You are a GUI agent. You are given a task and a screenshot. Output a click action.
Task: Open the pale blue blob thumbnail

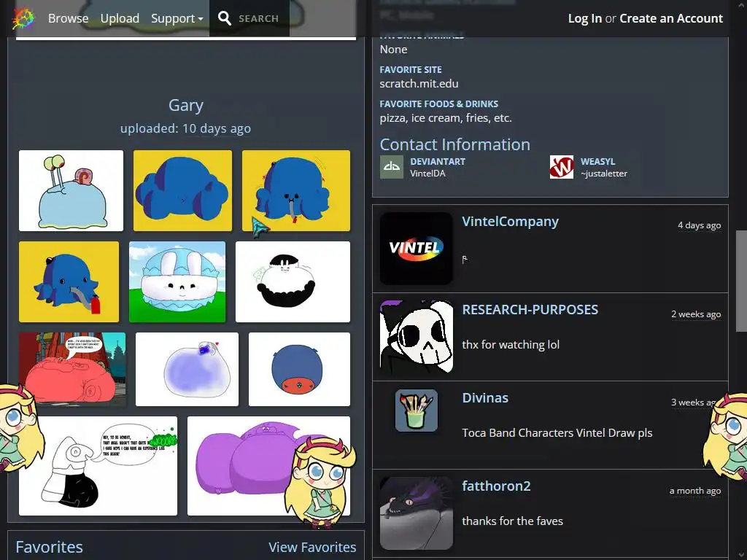pos(187,369)
